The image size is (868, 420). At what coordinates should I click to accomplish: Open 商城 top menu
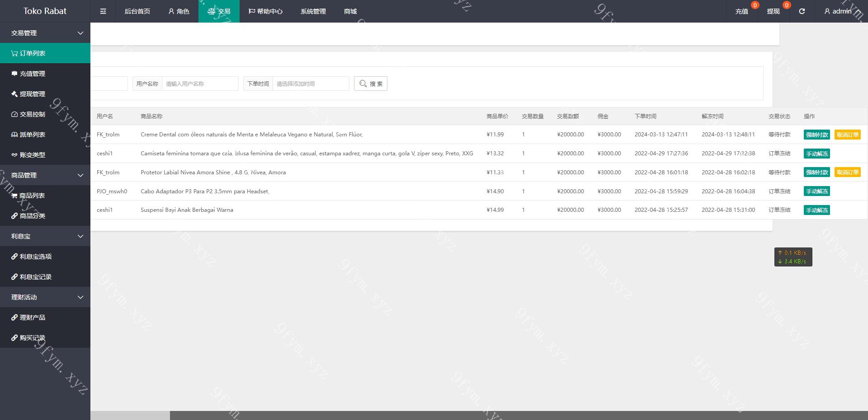[x=350, y=11]
